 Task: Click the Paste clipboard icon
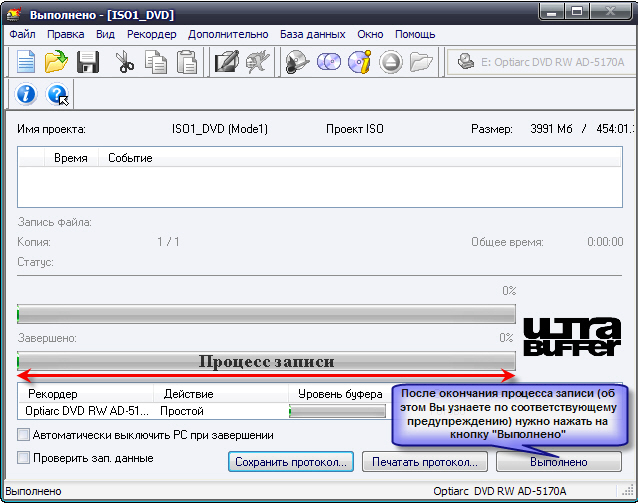[186, 62]
